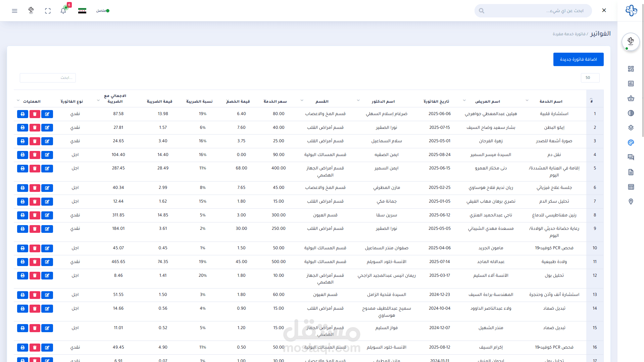
Task: Select patient هيلين عبدالمعطي جواهرجي cell
Action: click(491, 114)
